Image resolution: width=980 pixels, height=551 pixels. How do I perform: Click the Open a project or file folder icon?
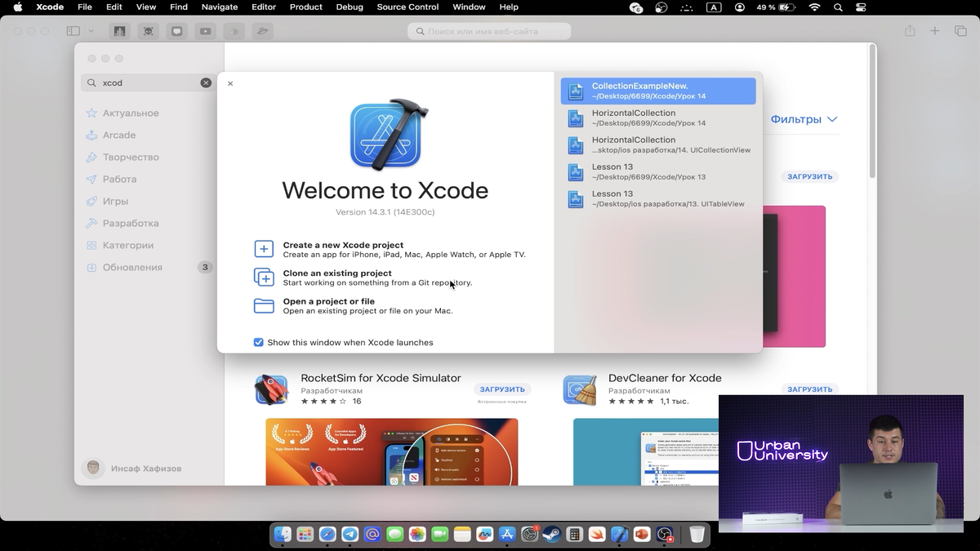coord(264,305)
